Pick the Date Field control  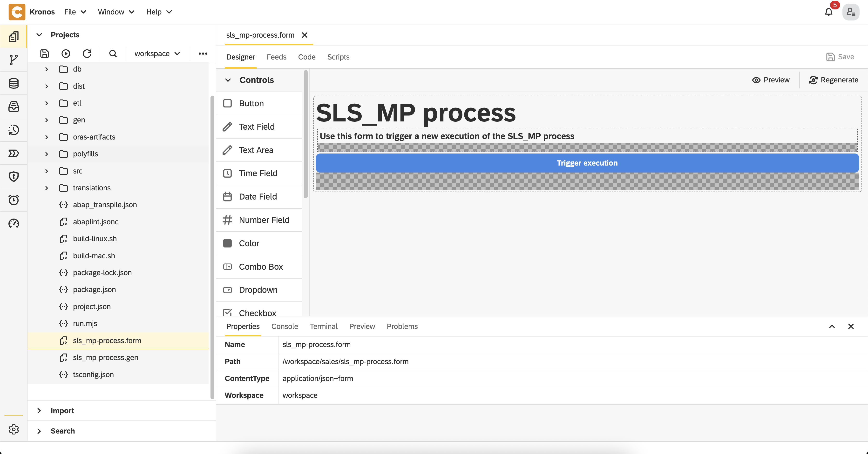259,196
